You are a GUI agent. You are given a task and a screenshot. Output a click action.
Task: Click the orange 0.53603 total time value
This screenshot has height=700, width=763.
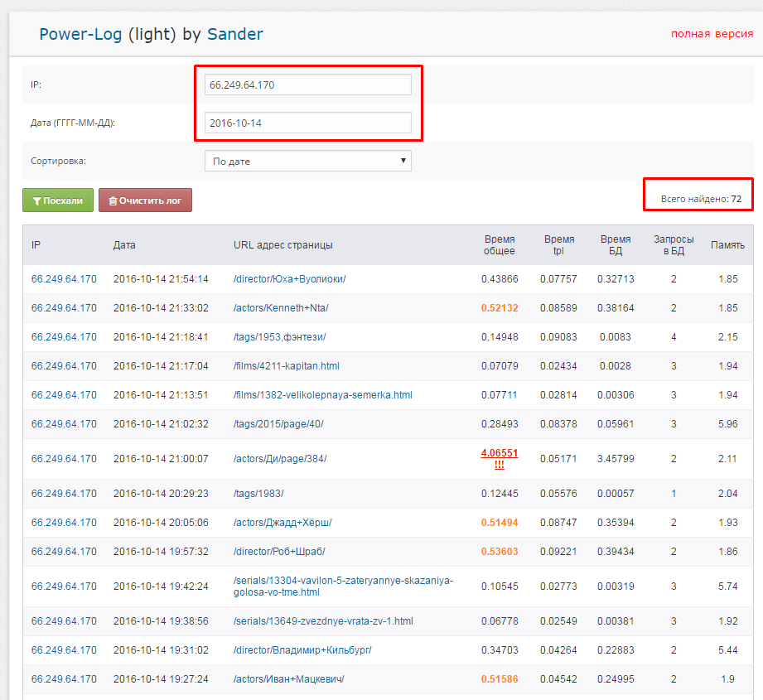click(x=500, y=552)
